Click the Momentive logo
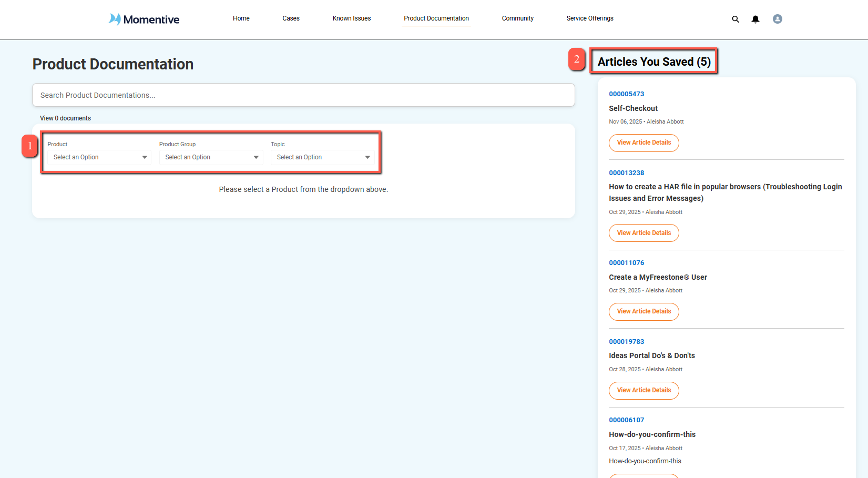This screenshot has width=868, height=478. click(144, 19)
